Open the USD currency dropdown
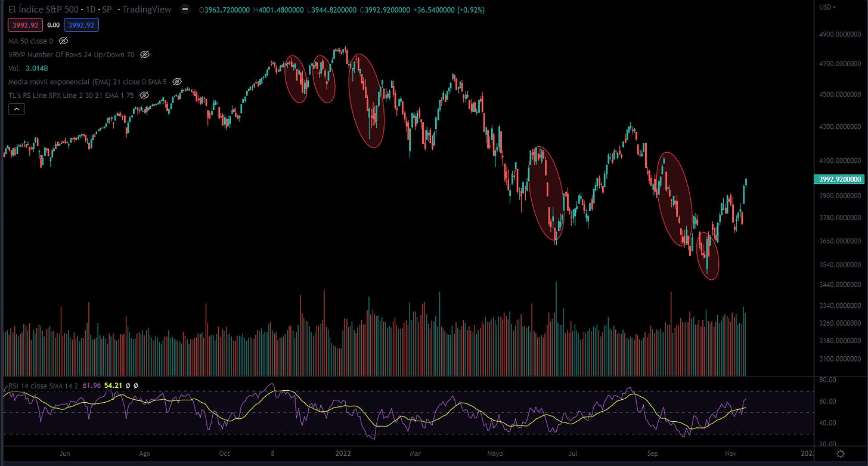This screenshot has width=868, height=466. tap(827, 7)
